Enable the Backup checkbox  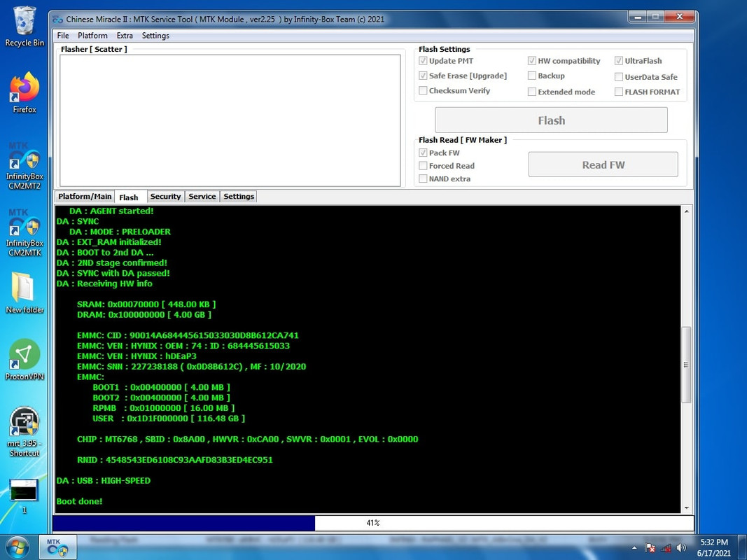tap(532, 76)
